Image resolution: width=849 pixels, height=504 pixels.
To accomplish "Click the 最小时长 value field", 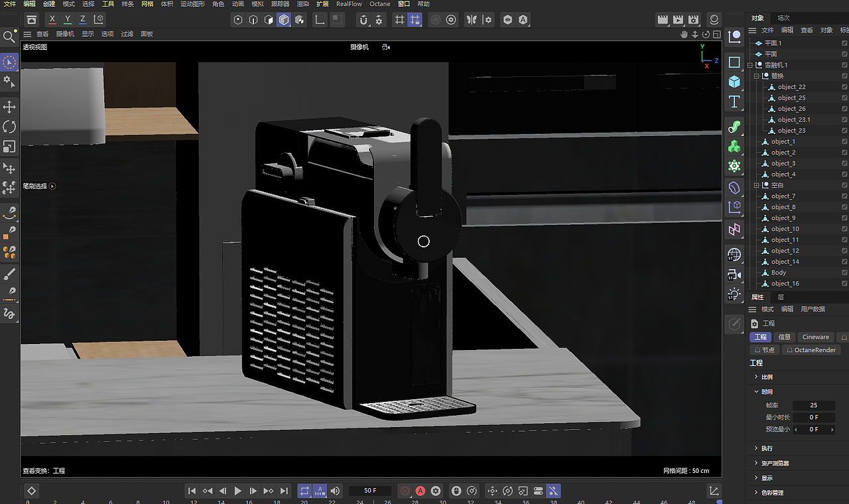I will click(x=814, y=417).
